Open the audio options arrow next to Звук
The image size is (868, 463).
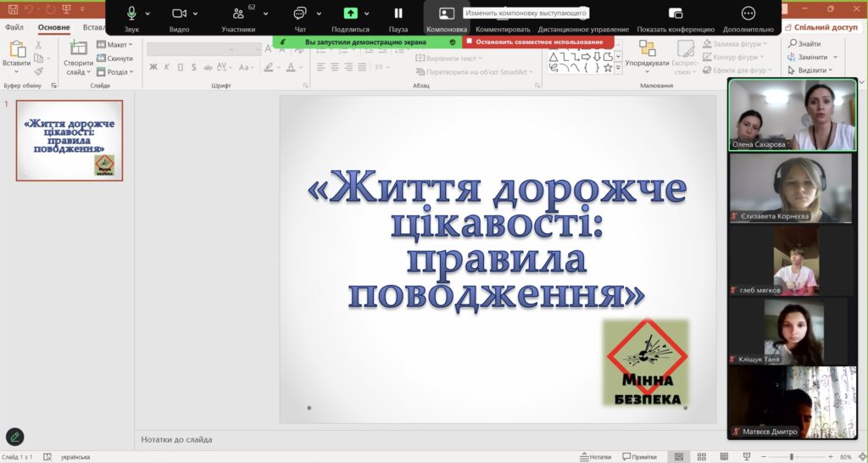(147, 14)
